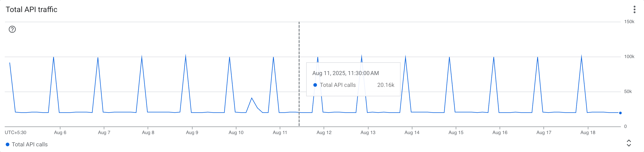Click the help question mark icon
The image size is (644, 152).
pos(12,29)
